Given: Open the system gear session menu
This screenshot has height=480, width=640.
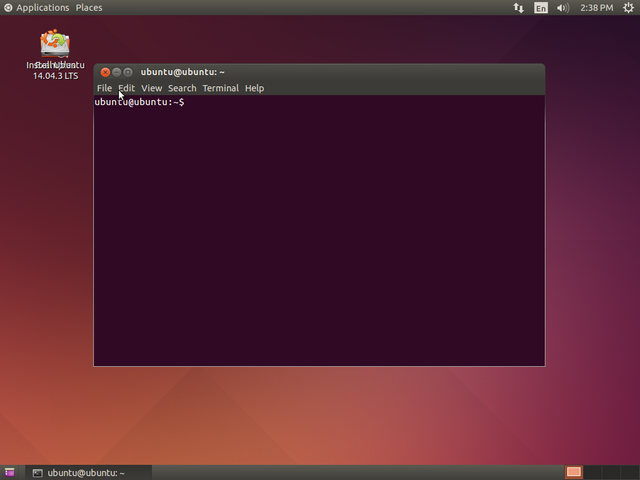Looking at the screenshot, I should click(x=628, y=8).
